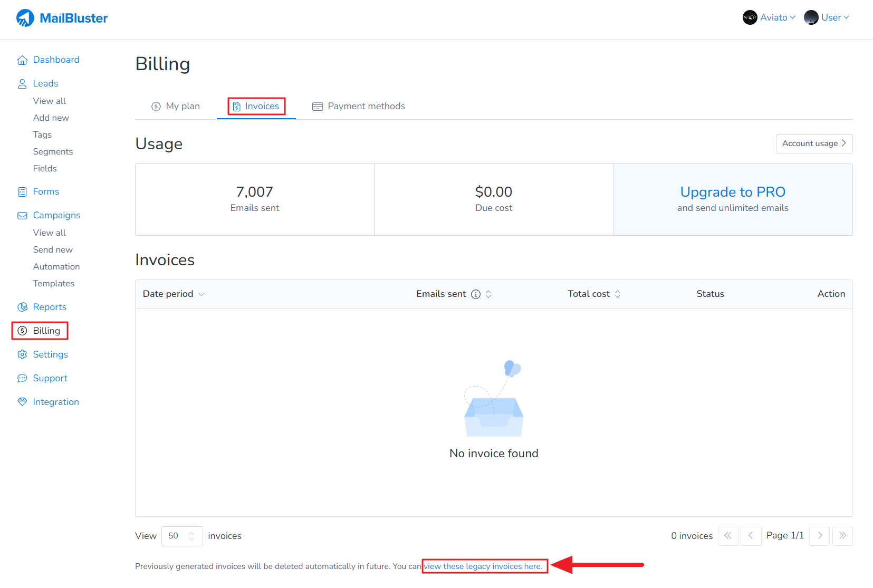This screenshot has width=873, height=588.
Task: Click the Forms icon in sidebar
Action: click(22, 192)
